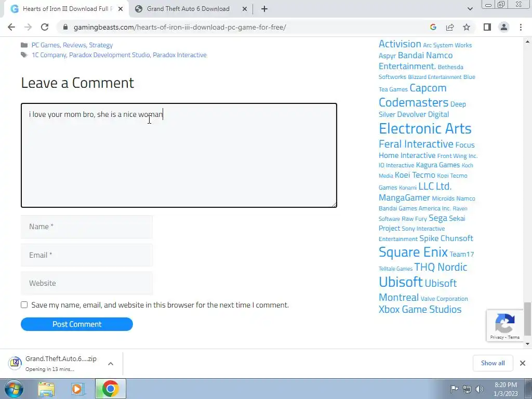Open the Chrome profile avatar
This screenshot has width=532, height=399.
(x=504, y=27)
